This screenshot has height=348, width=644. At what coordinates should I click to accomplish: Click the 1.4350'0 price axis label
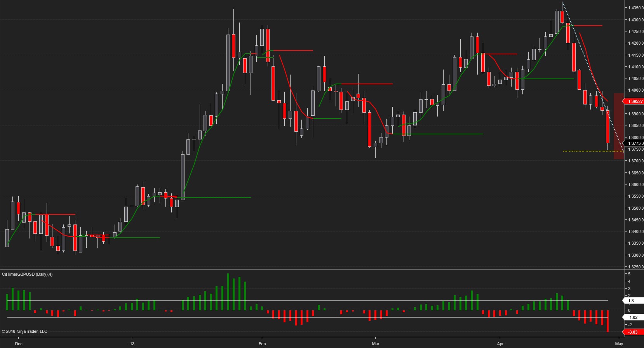(x=635, y=8)
